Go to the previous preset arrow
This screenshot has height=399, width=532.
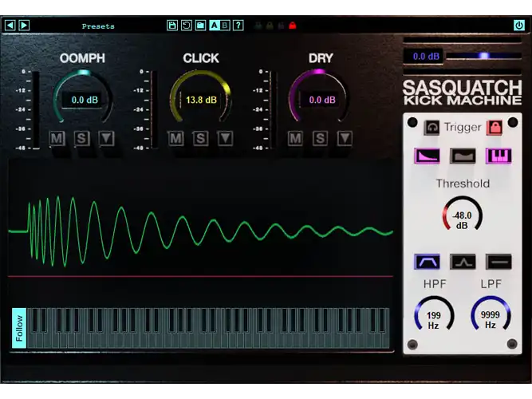[10, 26]
